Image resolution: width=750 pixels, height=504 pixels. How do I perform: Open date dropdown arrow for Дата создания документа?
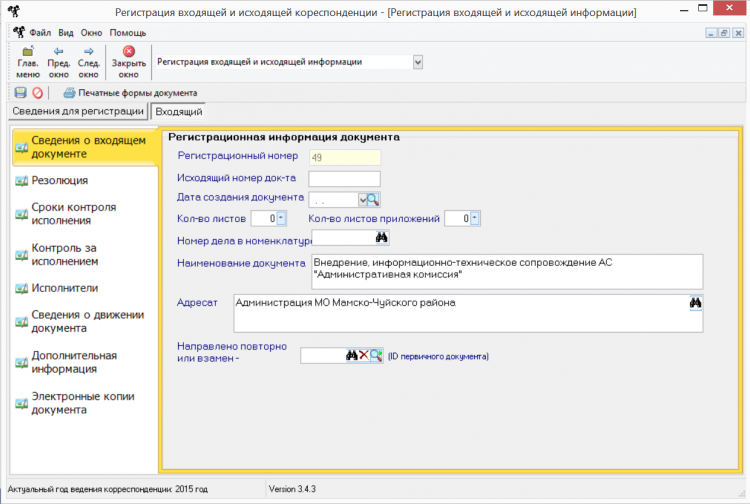(x=363, y=200)
